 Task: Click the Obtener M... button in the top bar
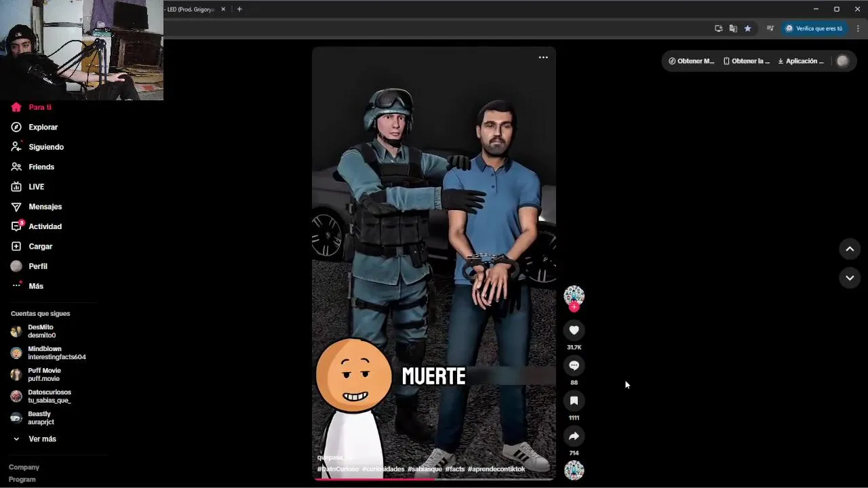point(692,61)
